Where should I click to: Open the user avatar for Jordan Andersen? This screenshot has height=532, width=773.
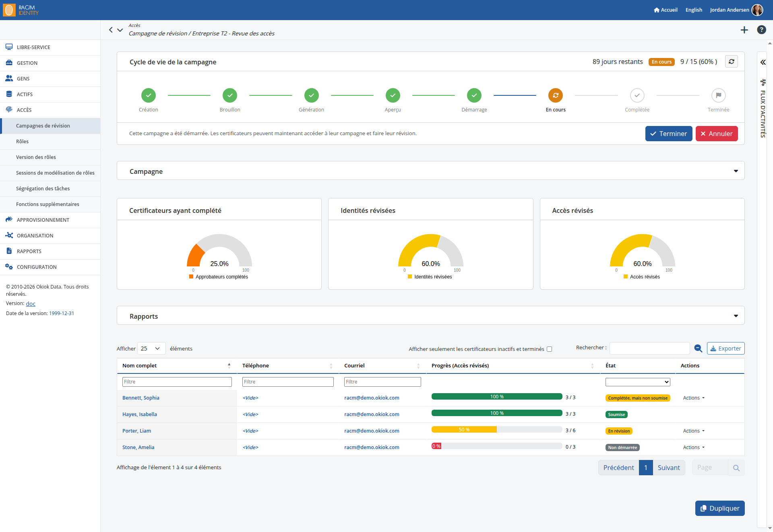(x=757, y=10)
